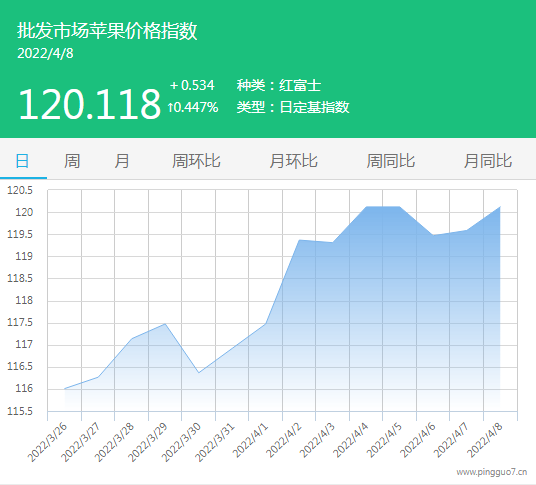536x485 pixels.
Task: Click the 2022/3/29 data point on chart
Action: (165, 324)
